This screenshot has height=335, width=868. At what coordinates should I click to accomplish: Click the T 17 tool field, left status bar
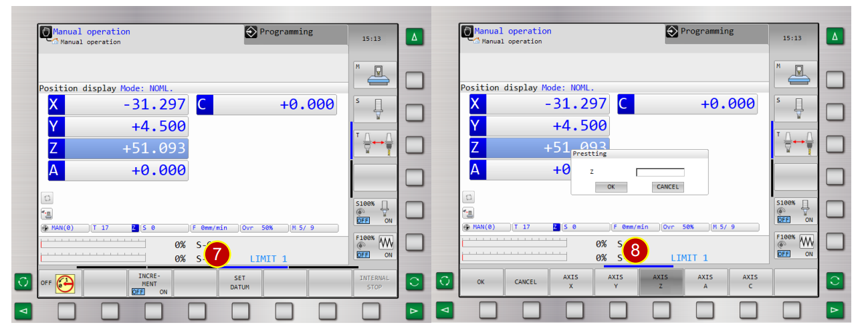click(x=115, y=228)
